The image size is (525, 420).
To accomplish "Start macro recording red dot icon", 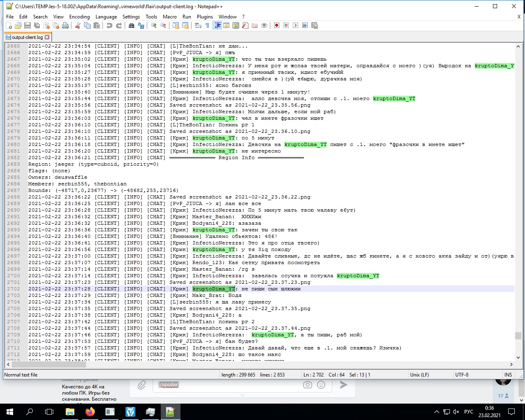I will click(x=277, y=25).
